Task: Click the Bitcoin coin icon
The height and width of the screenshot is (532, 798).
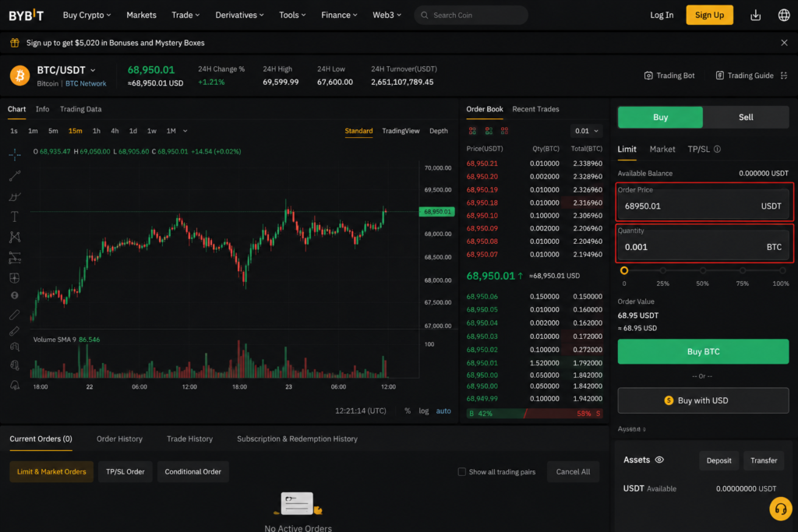Action: (x=19, y=76)
